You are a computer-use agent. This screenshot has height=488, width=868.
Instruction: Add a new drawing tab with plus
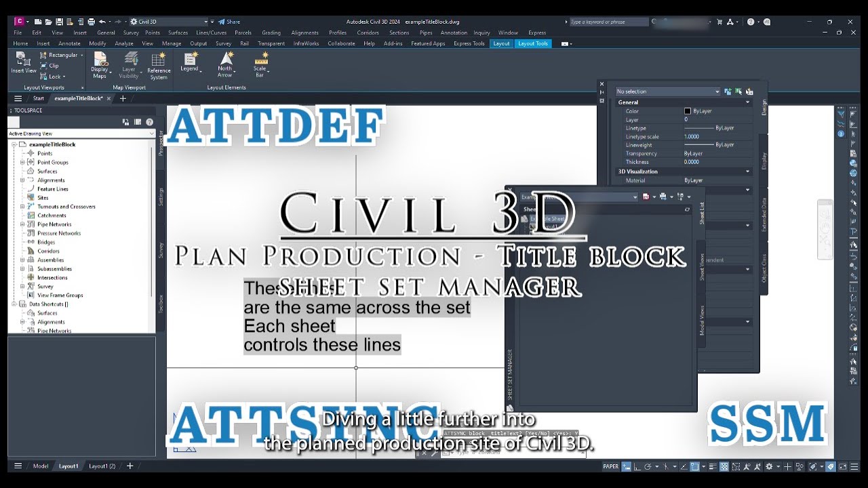pos(123,98)
